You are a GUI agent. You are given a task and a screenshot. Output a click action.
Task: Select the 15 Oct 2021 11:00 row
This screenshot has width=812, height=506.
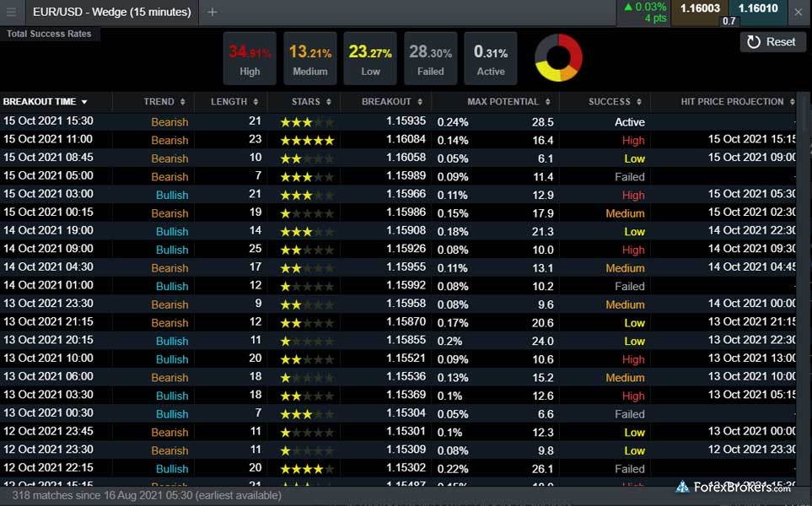337,140
